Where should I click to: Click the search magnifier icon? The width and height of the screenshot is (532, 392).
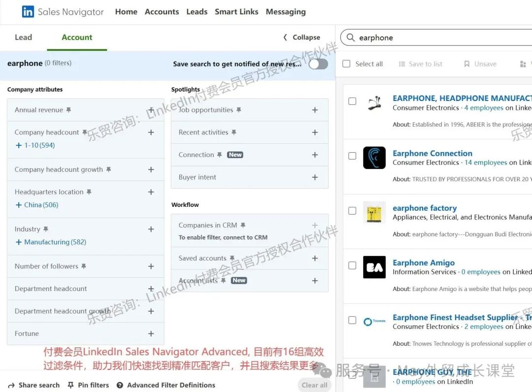click(351, 38)
